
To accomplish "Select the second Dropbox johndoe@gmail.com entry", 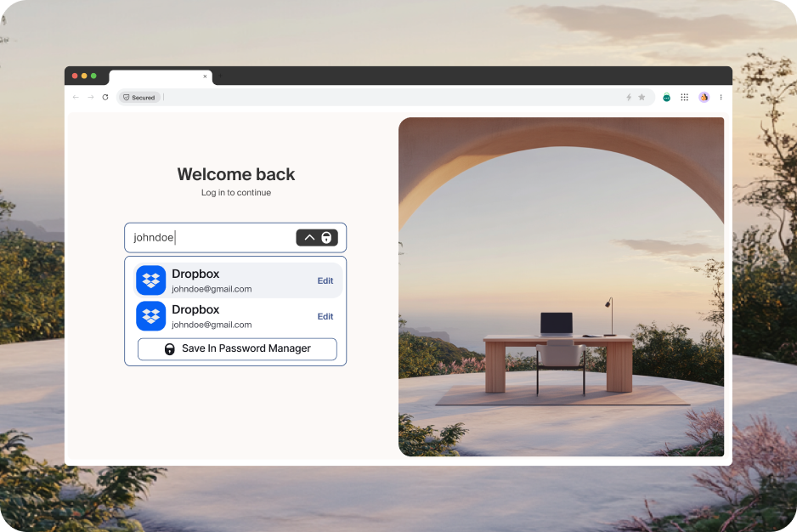I will 238,316.
